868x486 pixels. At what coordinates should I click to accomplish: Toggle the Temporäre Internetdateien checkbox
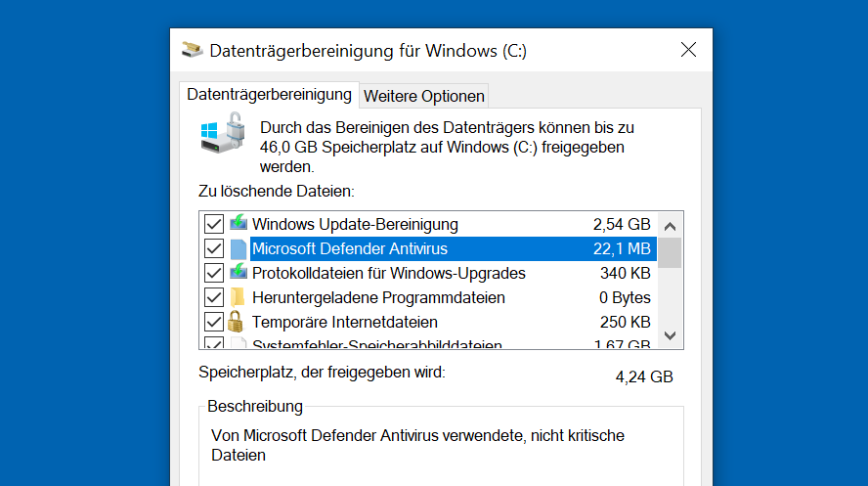[x=214, y=322]
